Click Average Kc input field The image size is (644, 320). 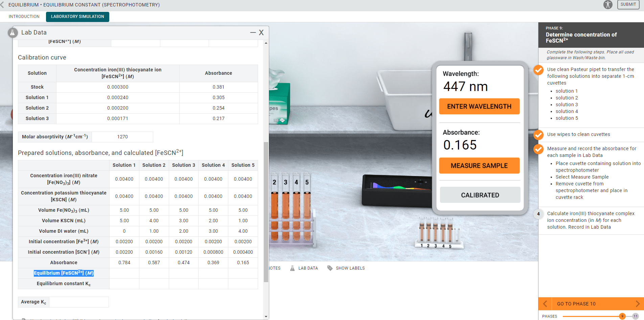pos(79,302)
